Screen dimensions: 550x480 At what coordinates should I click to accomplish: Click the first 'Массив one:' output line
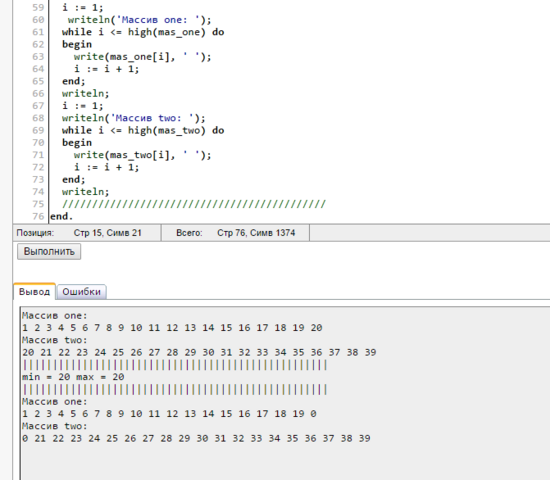pyautogui.click(x=55, y=316)
